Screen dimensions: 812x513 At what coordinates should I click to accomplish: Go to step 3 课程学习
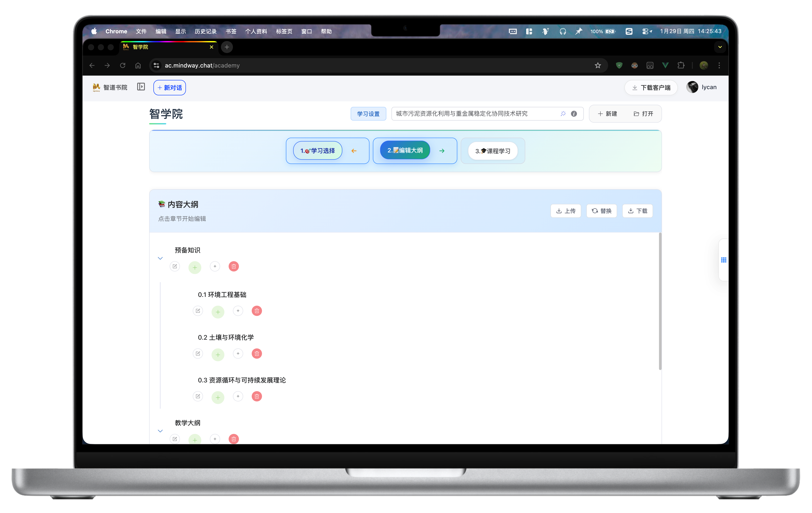[493, 151]
